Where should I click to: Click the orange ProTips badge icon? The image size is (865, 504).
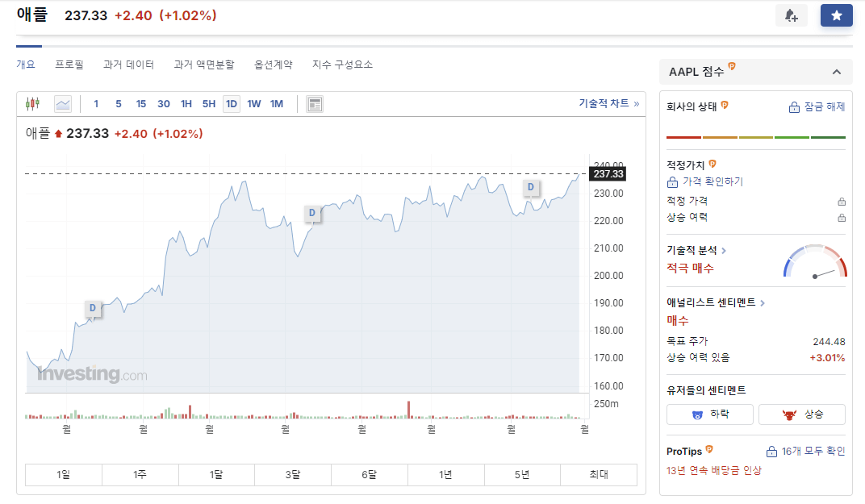tap(708, 449)
